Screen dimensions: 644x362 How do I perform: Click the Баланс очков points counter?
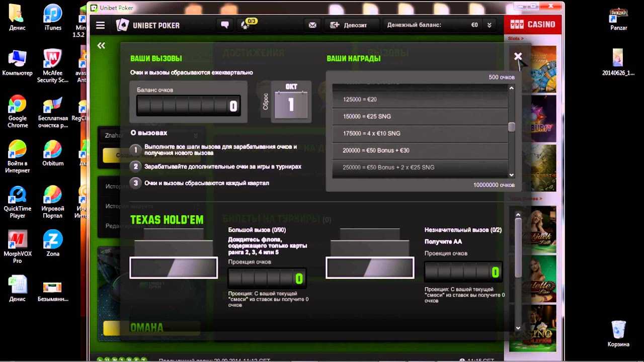point(188,106)
